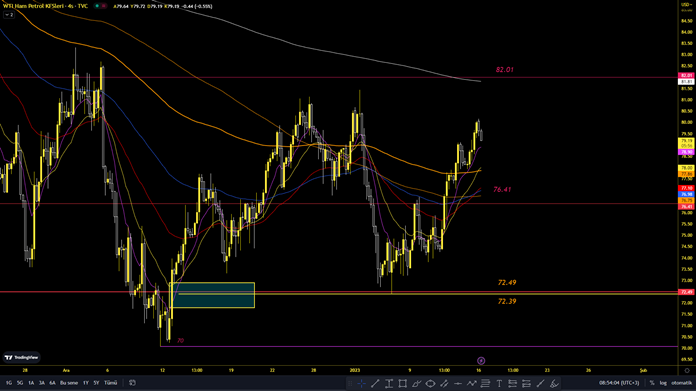The image size is (696, 391).
Task: Open the USD currency dropdown
Action: [x=687, y=4]
